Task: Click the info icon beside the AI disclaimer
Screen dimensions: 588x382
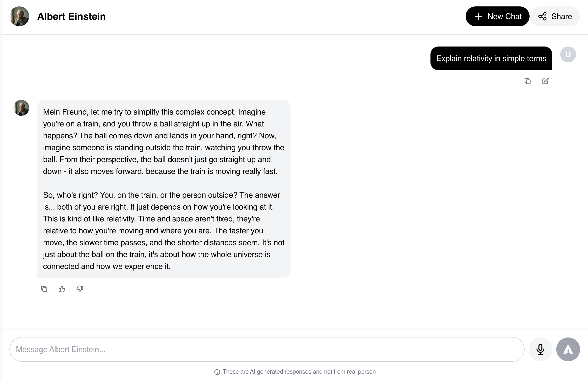Action: 217,372
